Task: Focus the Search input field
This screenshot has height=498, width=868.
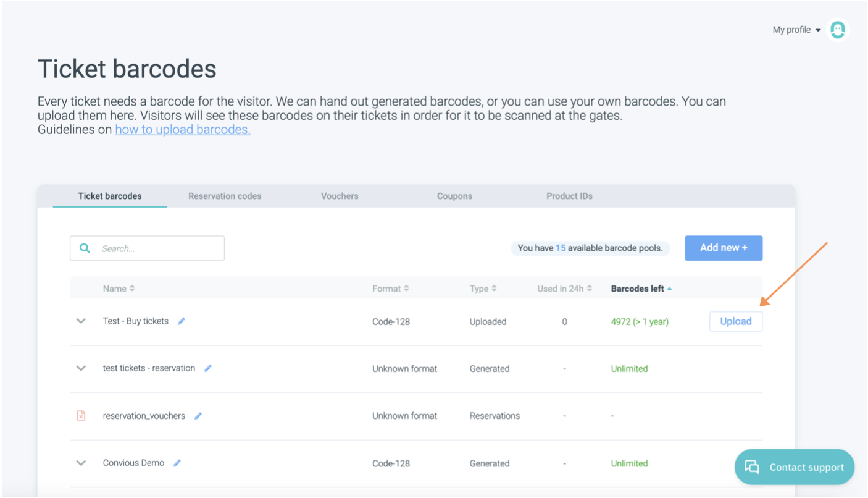Action: 157,248
